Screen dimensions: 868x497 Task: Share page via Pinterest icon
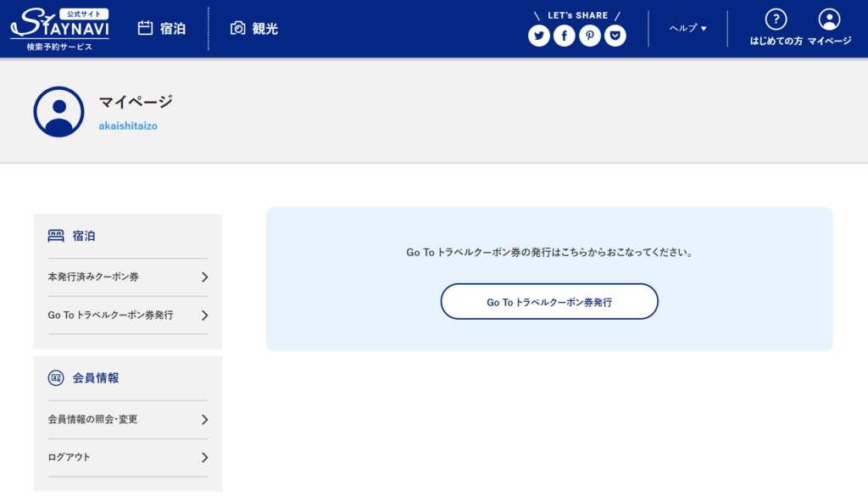tap(590, 36)
